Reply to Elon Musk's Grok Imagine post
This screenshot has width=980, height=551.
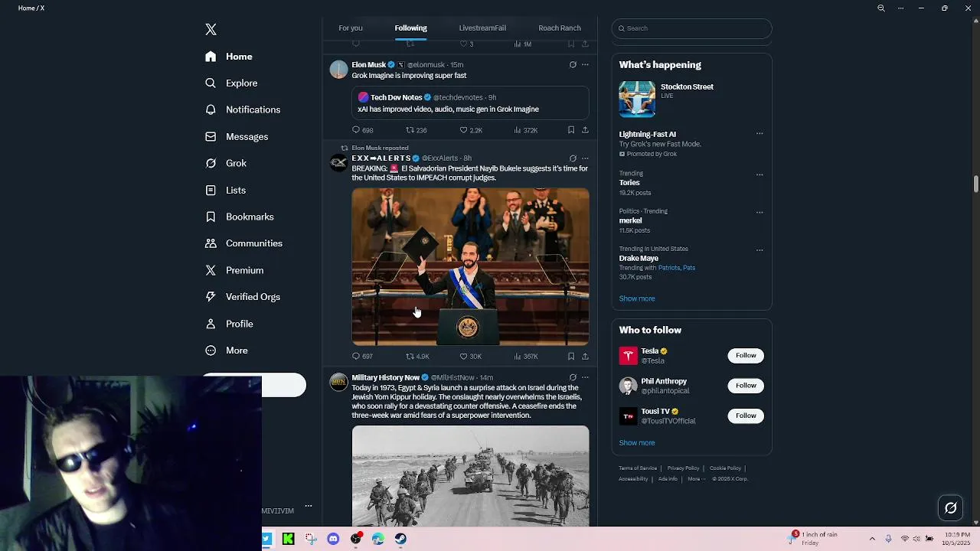point(362,130)
